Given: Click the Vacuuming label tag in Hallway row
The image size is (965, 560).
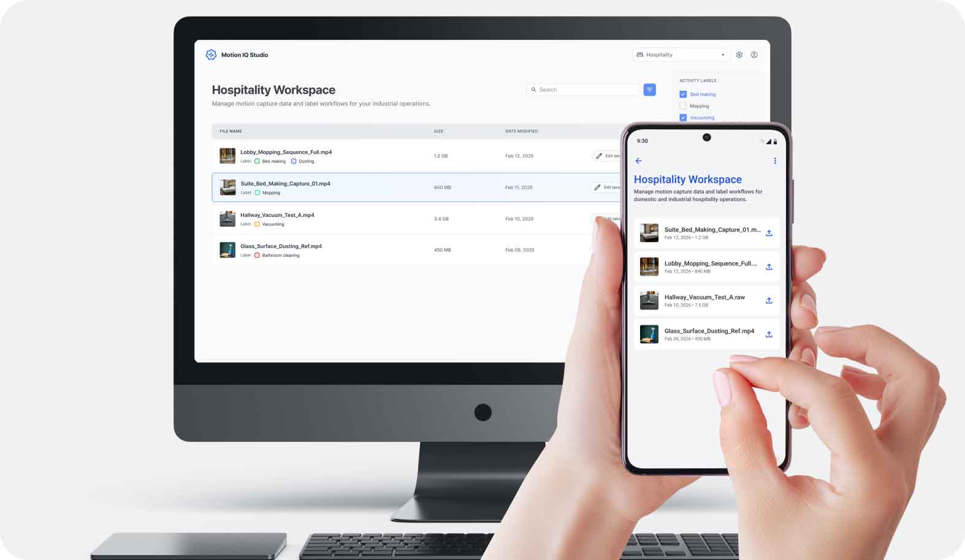Looking at the screenshot, I should pos(269,224).
